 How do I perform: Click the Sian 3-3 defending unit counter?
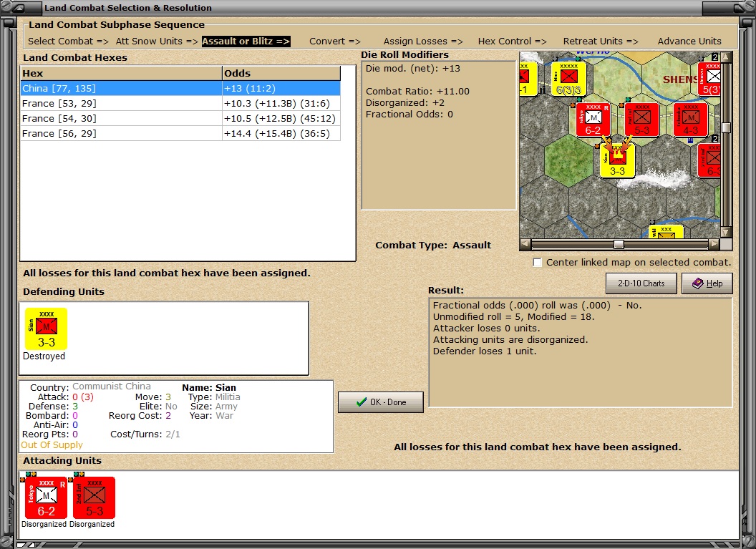[x=47, y=329]
